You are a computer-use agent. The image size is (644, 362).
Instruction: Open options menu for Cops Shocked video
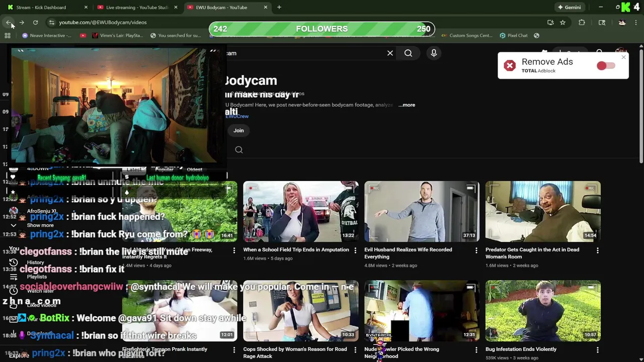355,349
